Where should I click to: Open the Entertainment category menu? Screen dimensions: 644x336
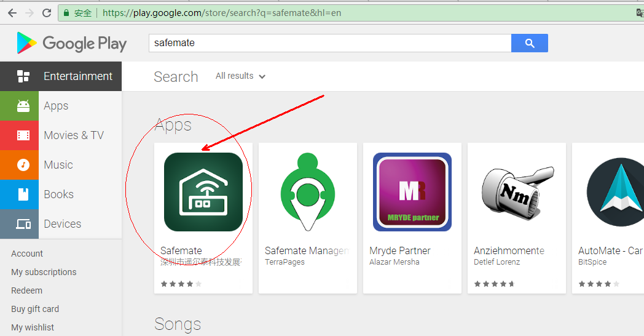click(x=61, y=76)
